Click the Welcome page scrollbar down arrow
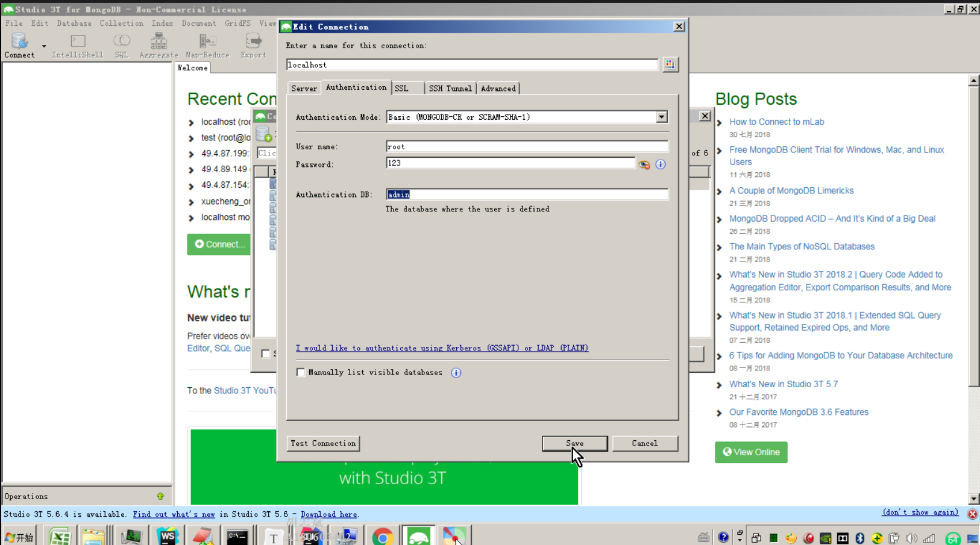This screenshot has width=980, height=545. (974, 499)
